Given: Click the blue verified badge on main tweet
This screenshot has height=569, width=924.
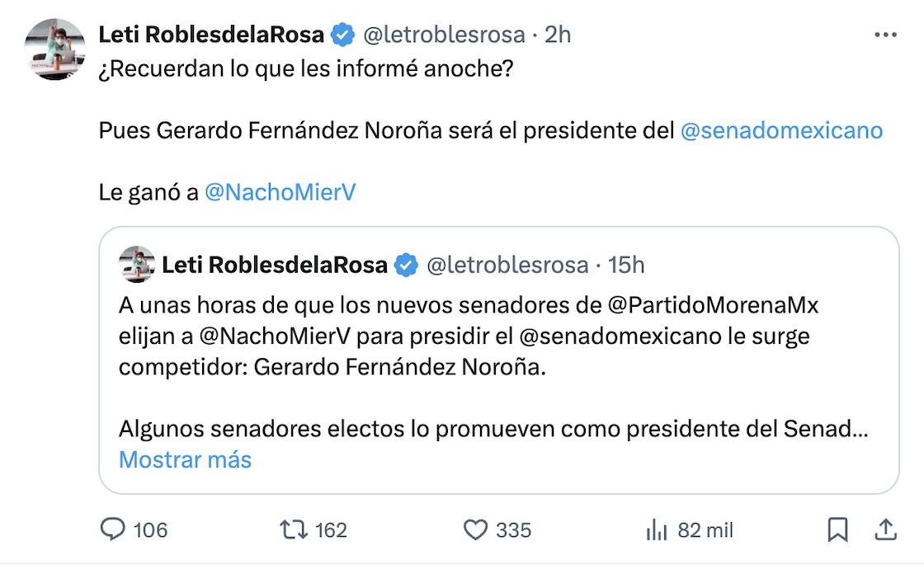Looking at the screenshot, I should (x=343, y=35).
